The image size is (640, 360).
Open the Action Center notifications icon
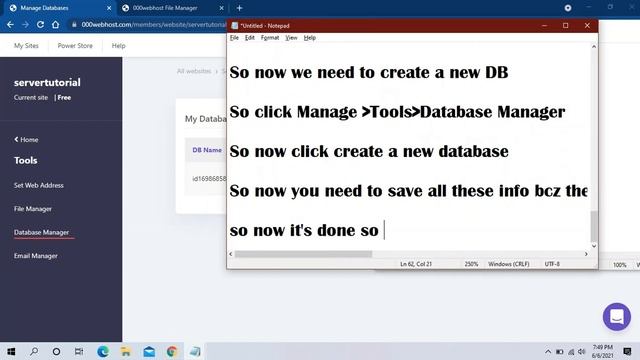(x=627, y=351)
